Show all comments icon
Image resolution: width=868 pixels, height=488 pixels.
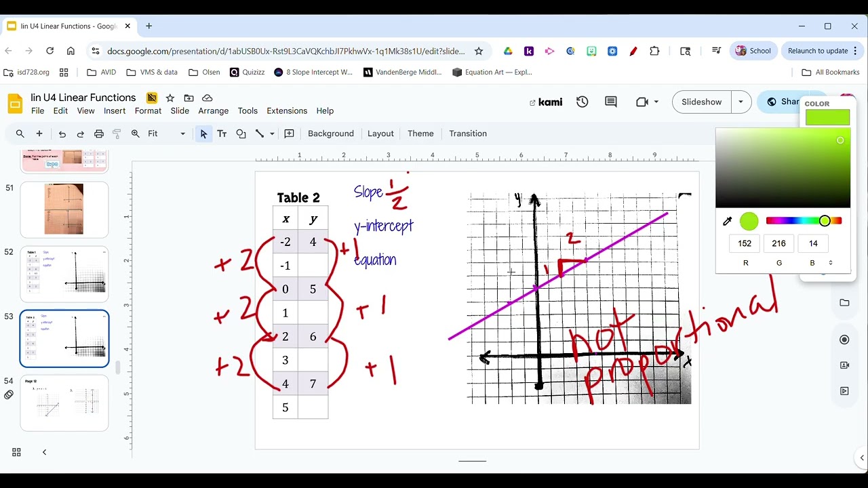pos(611,102)
